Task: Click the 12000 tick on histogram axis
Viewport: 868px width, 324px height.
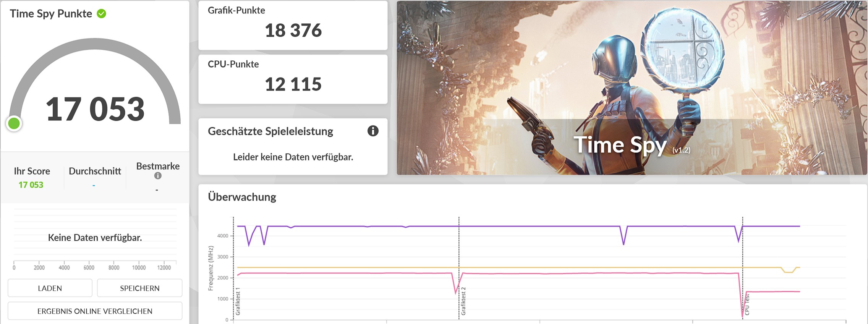Action: click(x=164, y=268)
